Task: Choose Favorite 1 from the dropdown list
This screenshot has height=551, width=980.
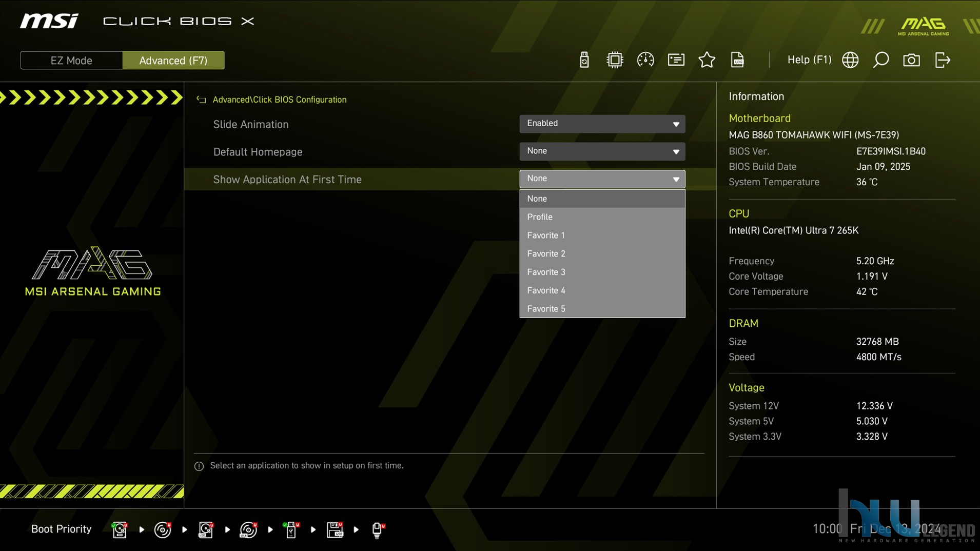Action: [602, 235]
